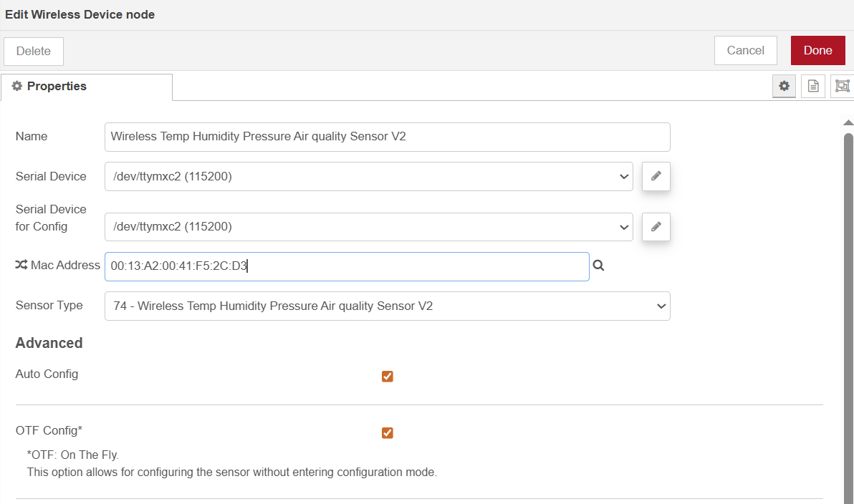Open the Sensor Type dropdown
Screen dimensions: 854x504
(x=387, y=306)
